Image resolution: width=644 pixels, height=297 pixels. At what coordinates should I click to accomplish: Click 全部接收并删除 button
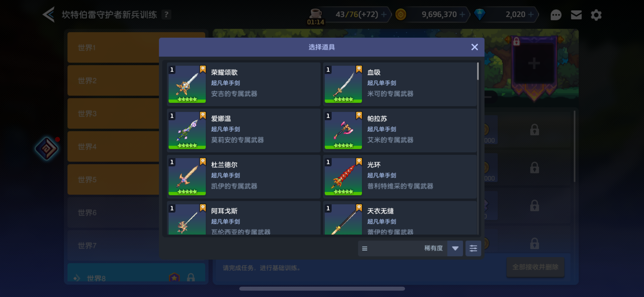click(535, 267)
